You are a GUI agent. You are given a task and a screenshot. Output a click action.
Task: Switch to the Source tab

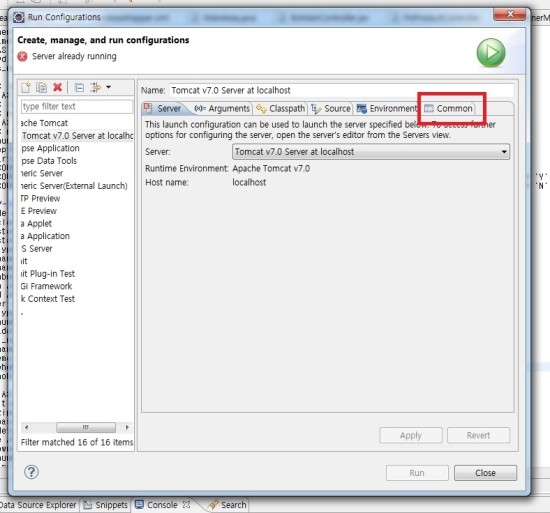331,109
